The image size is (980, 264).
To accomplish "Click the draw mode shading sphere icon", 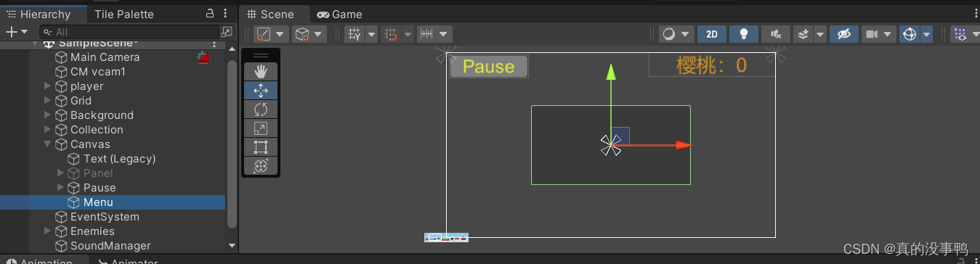I will 668,34.
